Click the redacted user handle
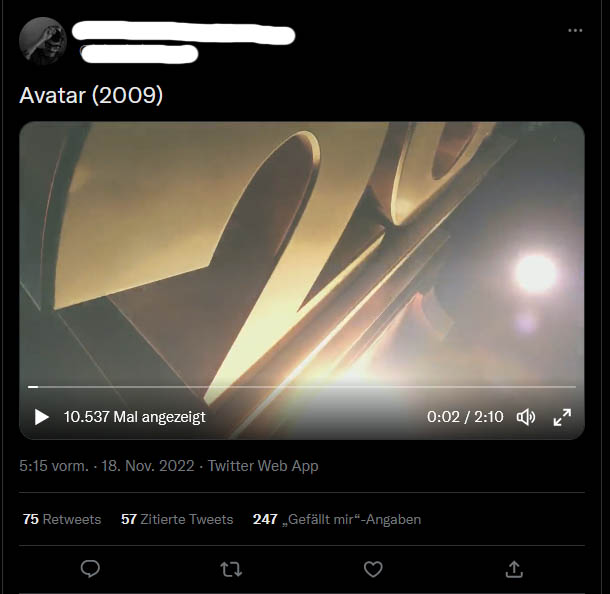The width and height of the screenshot is (610, 594). [139, 54]
